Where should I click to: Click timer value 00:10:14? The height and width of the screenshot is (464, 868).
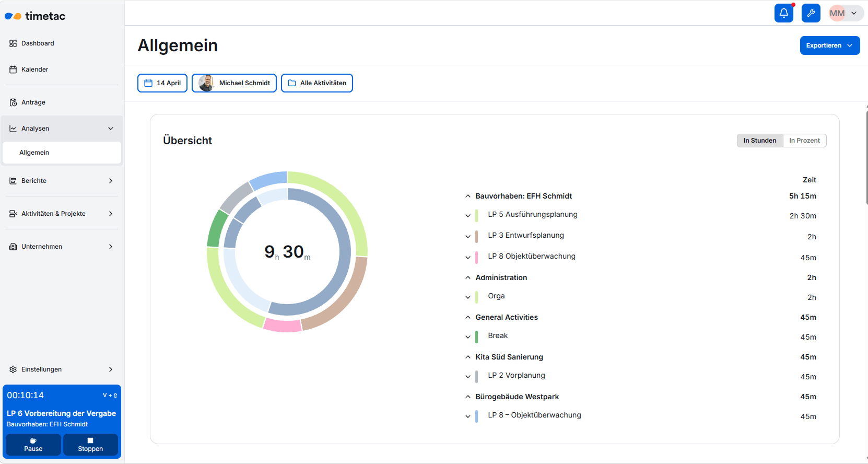26,396
